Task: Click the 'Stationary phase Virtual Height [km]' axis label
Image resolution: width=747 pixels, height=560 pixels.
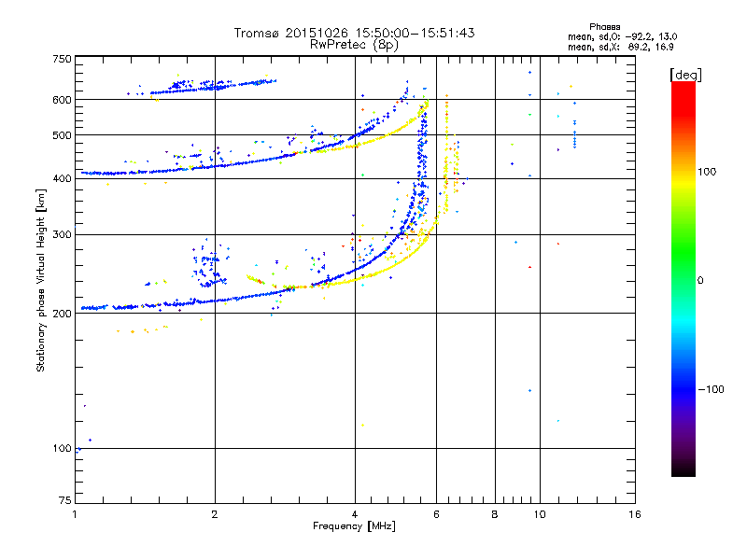Action: pyautogui.click(x=40, y=281)
